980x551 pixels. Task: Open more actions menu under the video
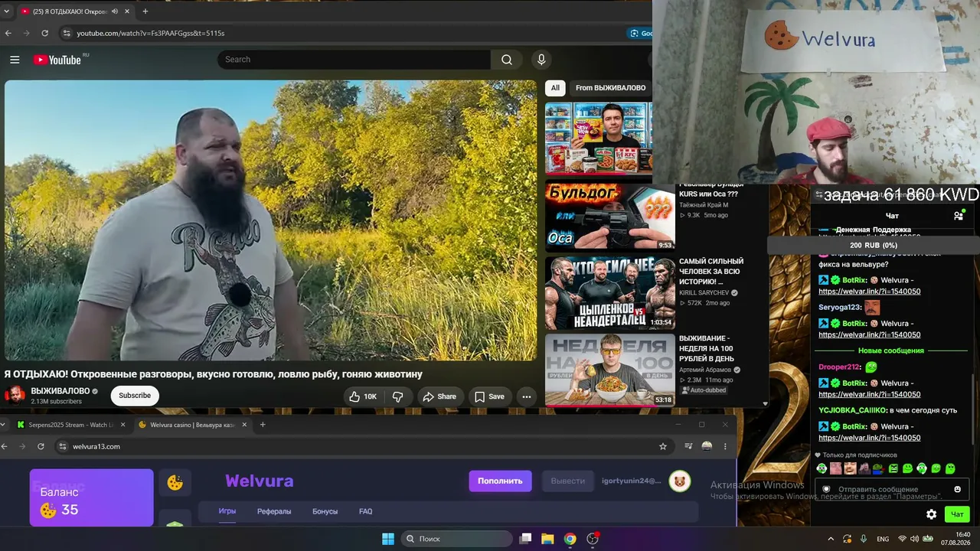tap(526, 396)
